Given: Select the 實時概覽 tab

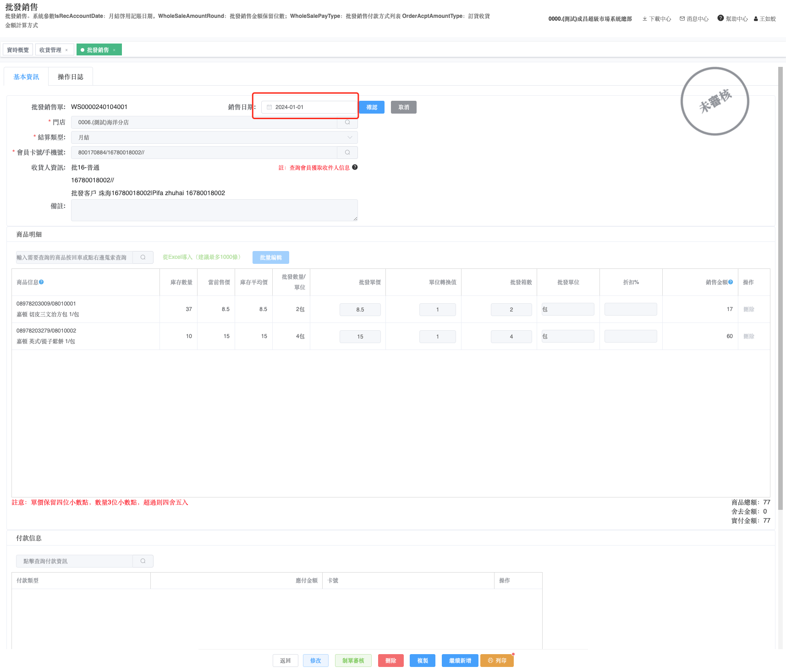Looking at the screenshot, I should 18,50.
